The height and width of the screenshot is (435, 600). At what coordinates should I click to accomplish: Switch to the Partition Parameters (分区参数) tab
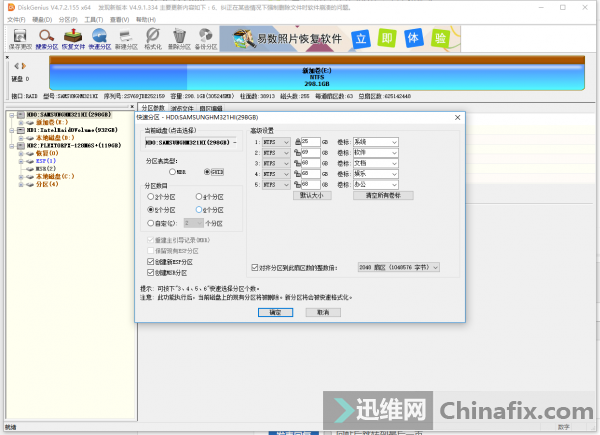coord(153,108)
